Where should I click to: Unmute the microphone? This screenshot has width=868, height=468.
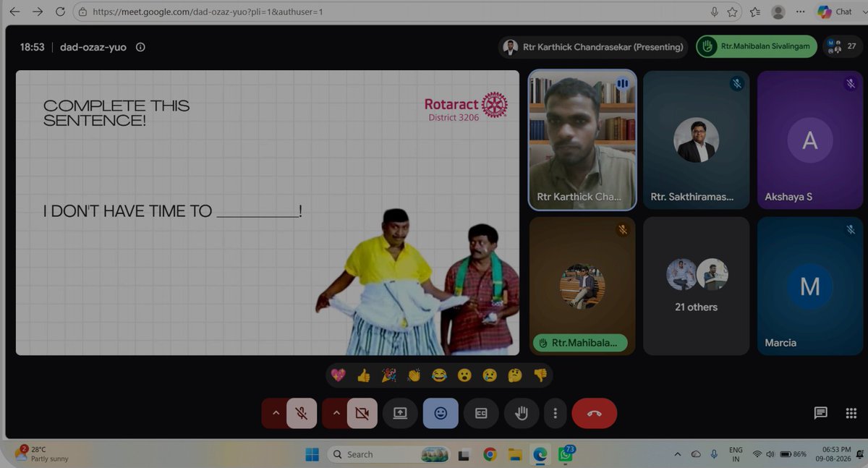(302, 413)
